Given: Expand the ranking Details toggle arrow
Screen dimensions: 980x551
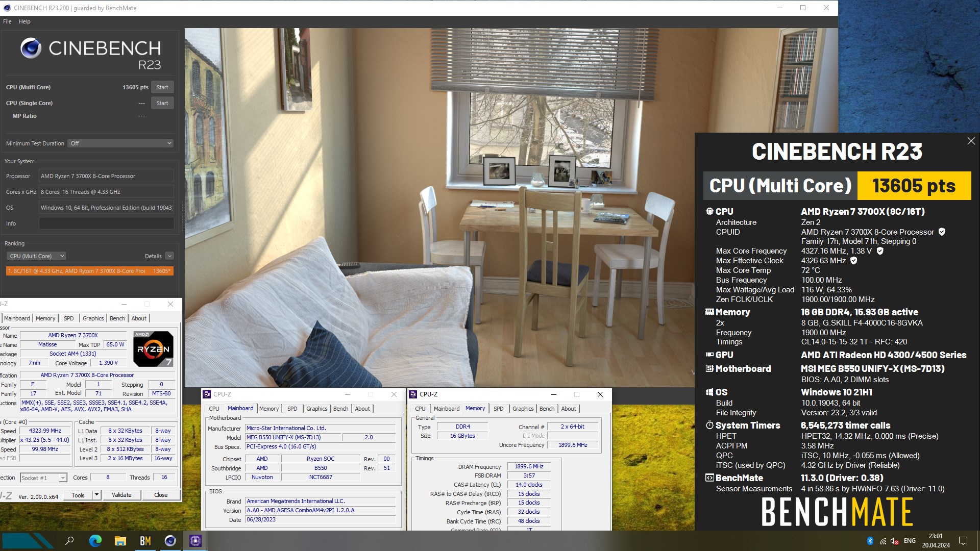Looking at the screenshot, I should tap(169, 256).
